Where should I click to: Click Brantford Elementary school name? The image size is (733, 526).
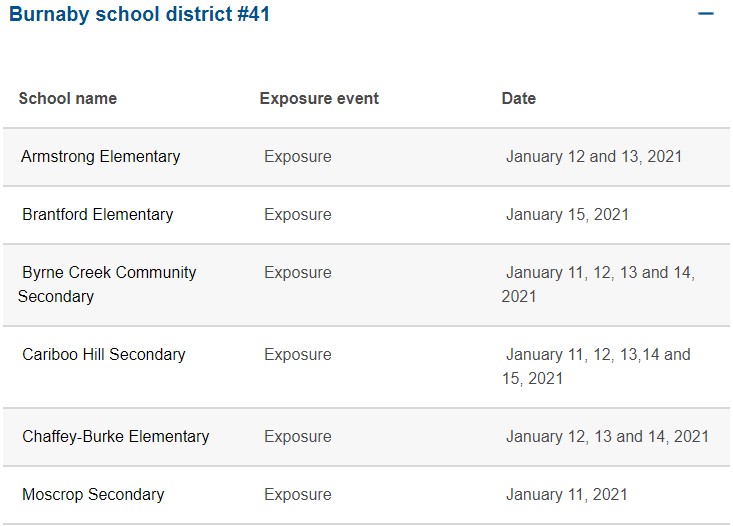(x=98, y=214)
